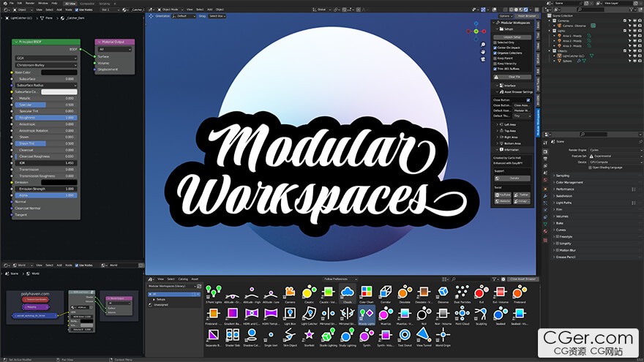Open the Catalog menu in asset browser
The width and height of the screenshot is (644, 362).
[183, 279]
